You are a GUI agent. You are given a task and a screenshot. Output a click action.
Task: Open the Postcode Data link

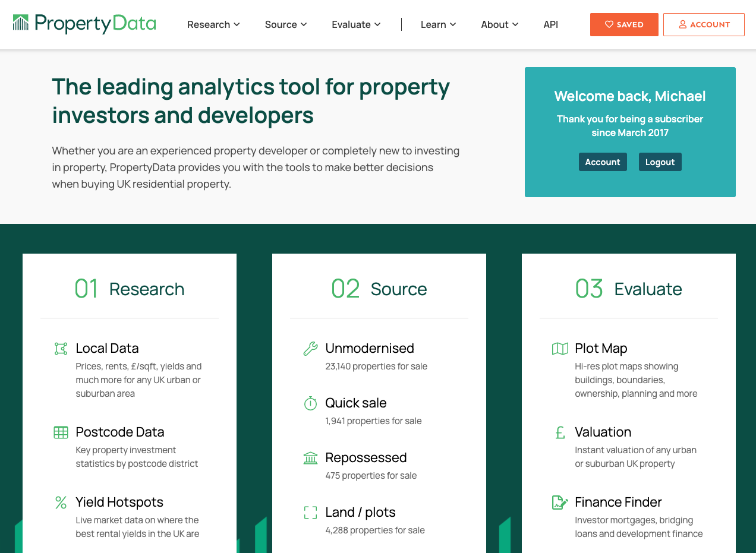[x=120, y=432]
